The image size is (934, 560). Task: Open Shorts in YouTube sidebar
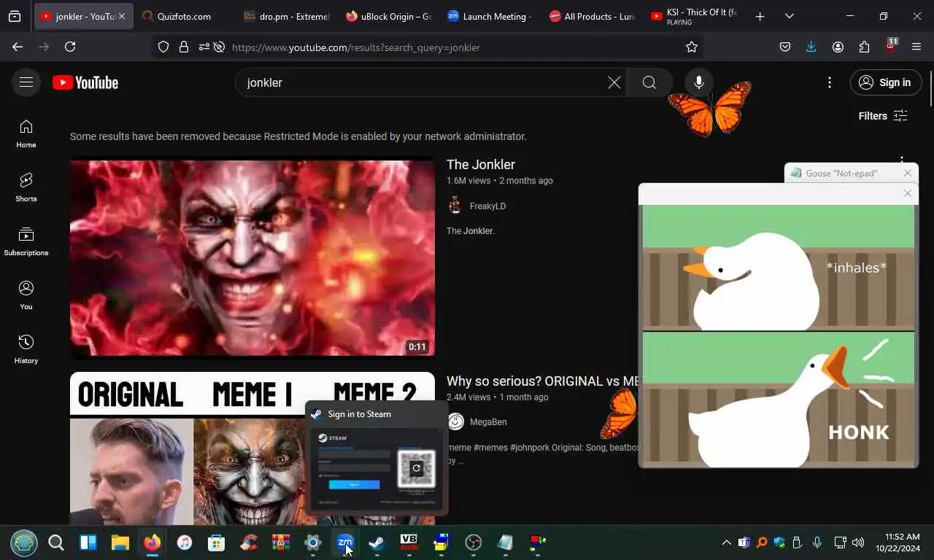26,187
